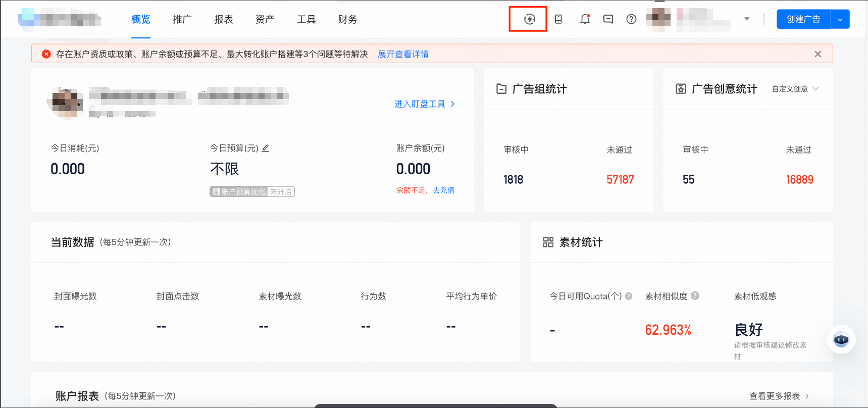Click the 去充值 link
The width and height of the screenshot is (868, 408).
(x=443, y=190)
